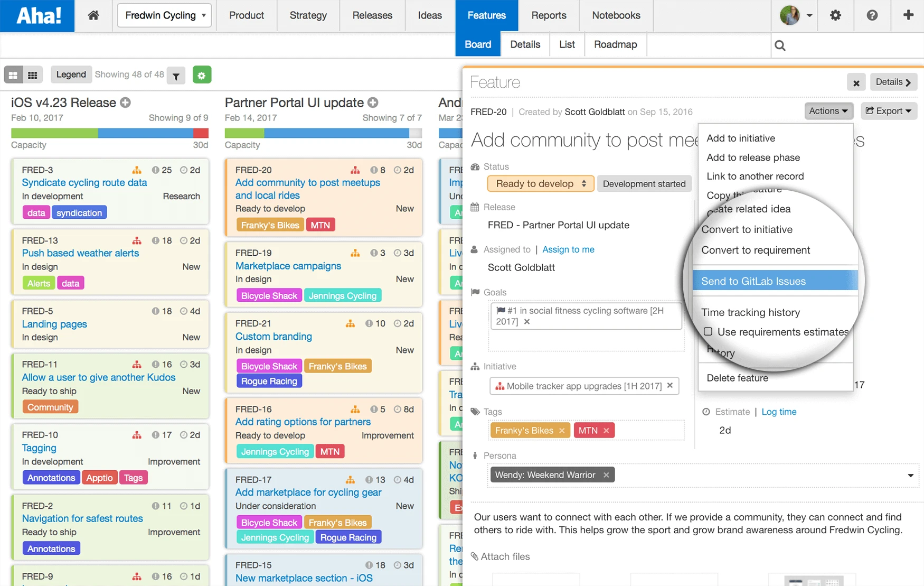This screenshot has width=924, height=586.
Task: Remove the MTN tag from feature
Action: point(606,431)
